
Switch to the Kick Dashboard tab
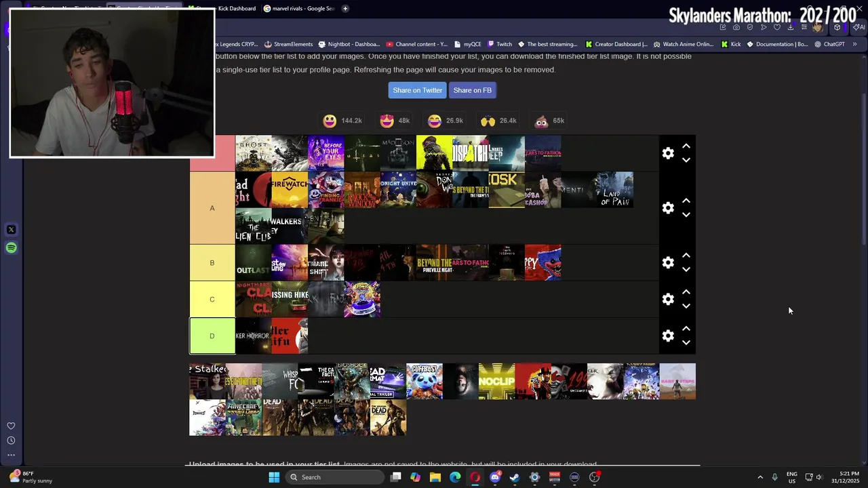coord(224,8)
